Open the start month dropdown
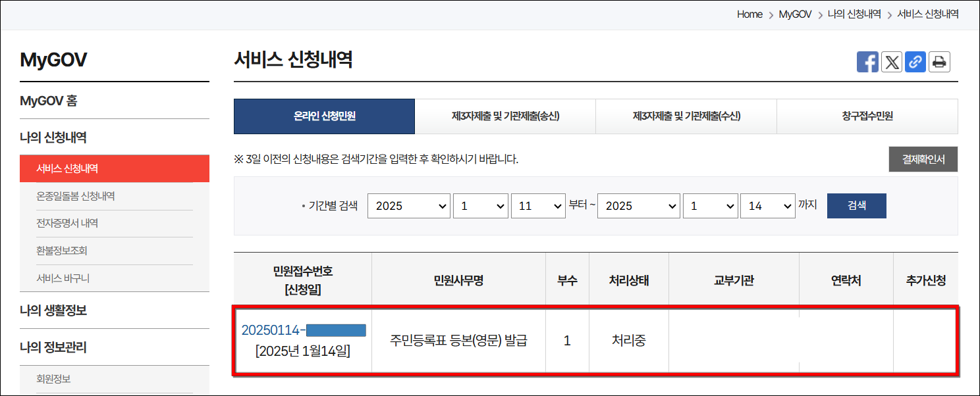 481,205
